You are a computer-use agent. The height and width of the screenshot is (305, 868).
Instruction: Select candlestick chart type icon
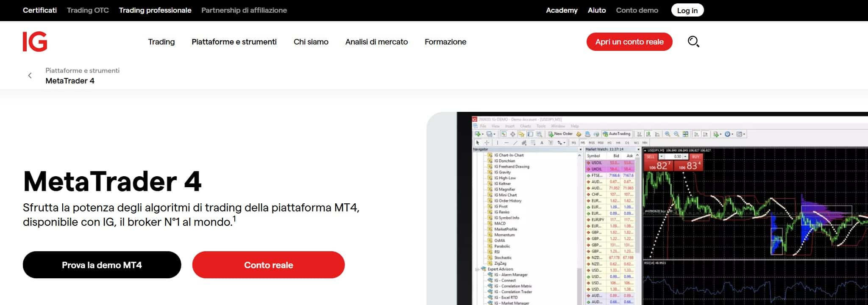tap(648, 134)
